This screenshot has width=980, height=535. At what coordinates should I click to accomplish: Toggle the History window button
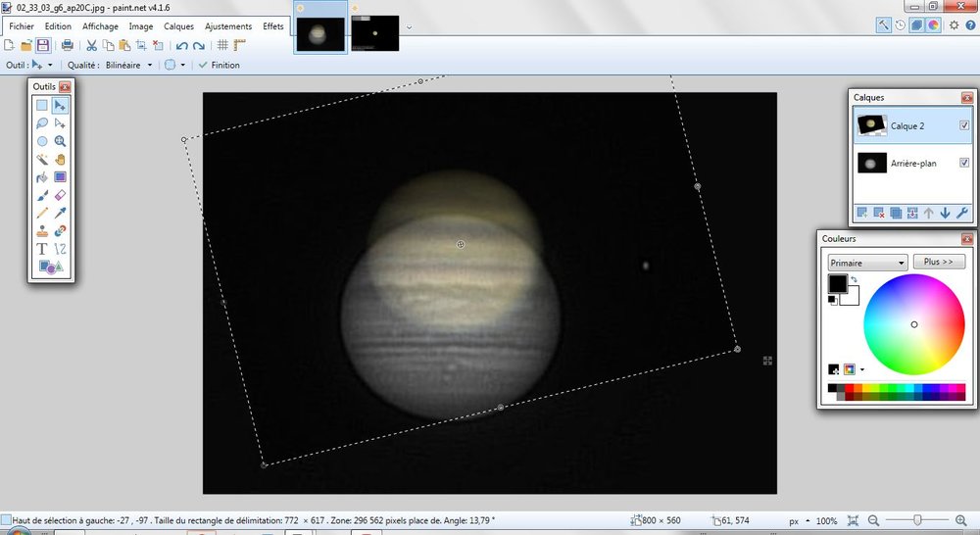(900, 25)
